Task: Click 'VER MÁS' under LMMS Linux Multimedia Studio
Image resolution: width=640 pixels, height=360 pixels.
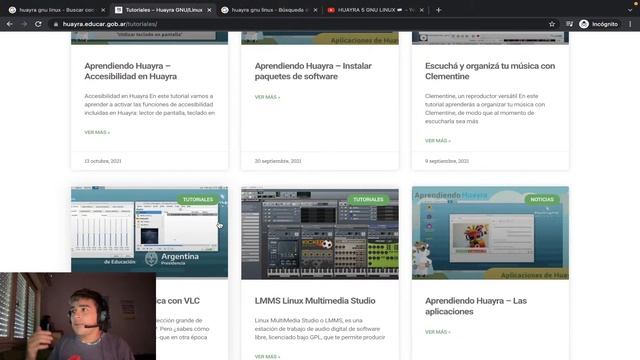Action: (267, 356)
